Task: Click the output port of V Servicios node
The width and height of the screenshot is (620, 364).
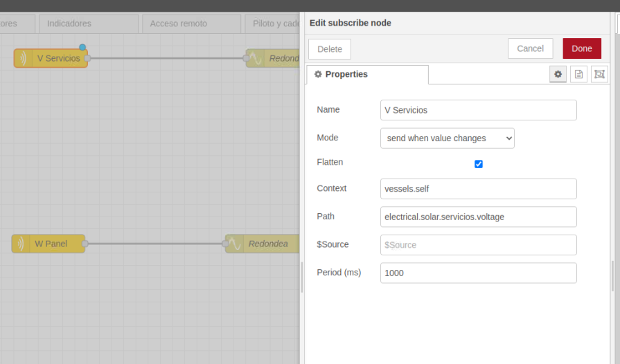Action: 87,58
